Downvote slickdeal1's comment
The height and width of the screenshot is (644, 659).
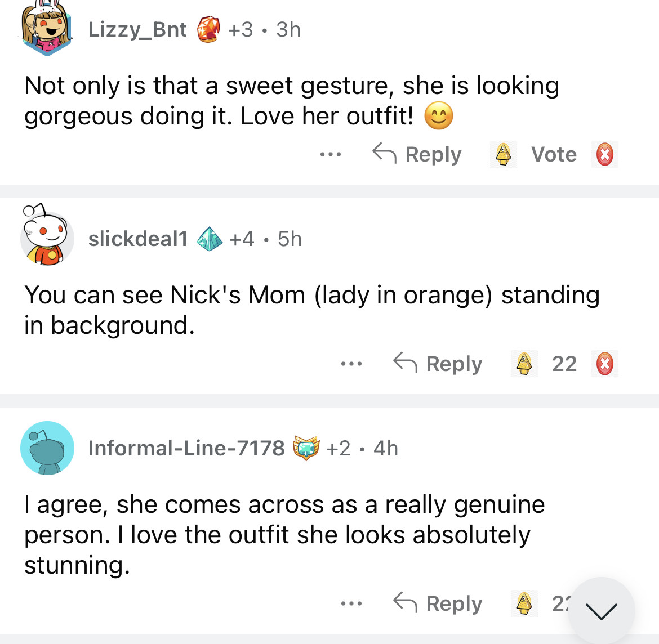click(605, 364)
